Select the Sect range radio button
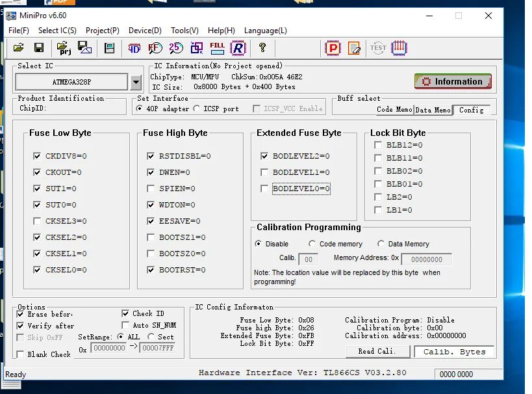The image size is (532, 394). pos(151,337)
